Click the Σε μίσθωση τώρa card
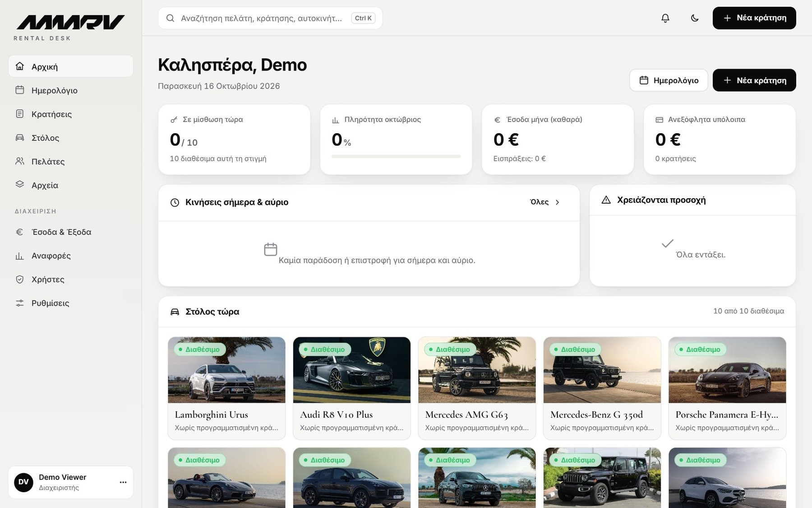812x508 pixels. click(234, 140)
